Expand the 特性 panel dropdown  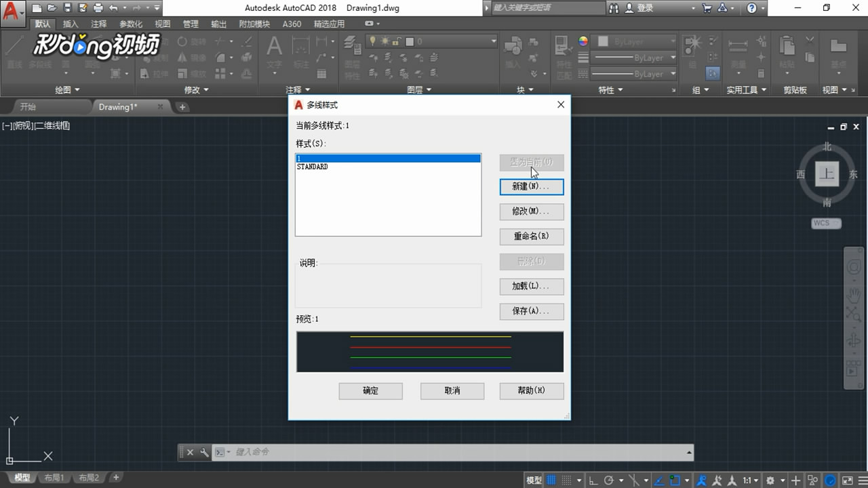(x=611, y=89)
